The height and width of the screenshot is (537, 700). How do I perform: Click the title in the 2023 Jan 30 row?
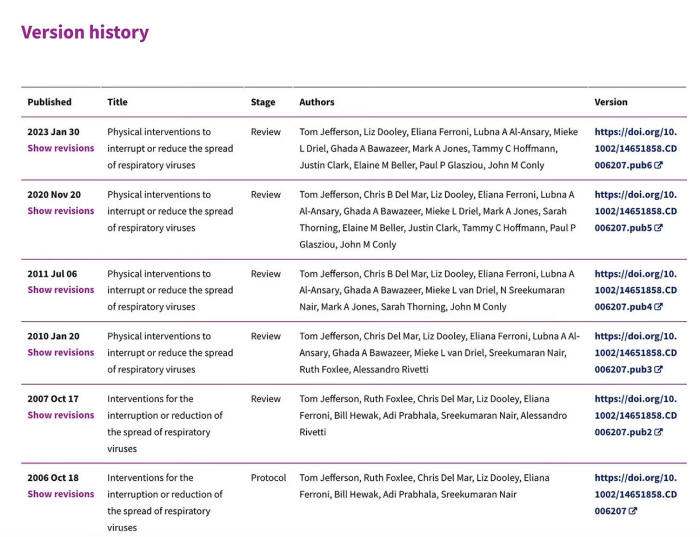(170, 149)
